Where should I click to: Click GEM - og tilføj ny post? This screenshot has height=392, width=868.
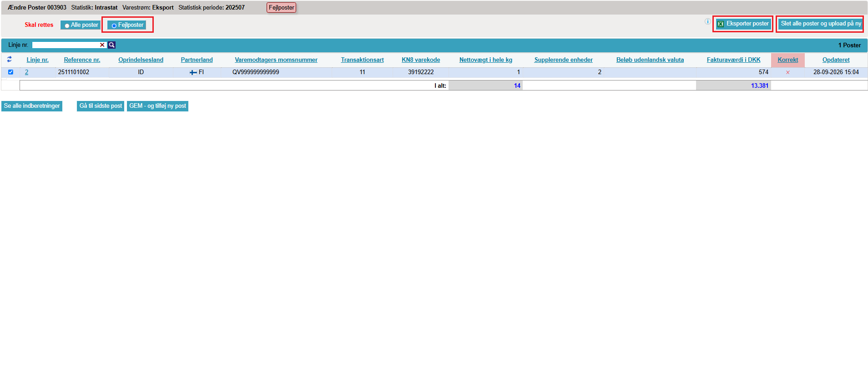tap(157, 106)
